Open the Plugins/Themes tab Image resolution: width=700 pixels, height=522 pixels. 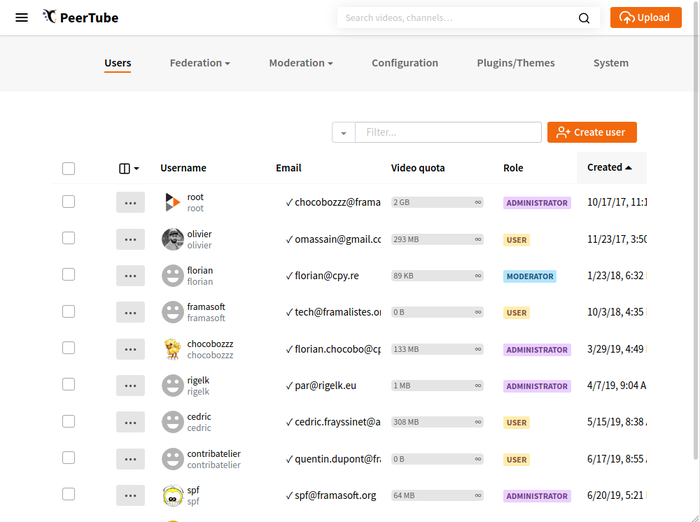coord(515,63)
